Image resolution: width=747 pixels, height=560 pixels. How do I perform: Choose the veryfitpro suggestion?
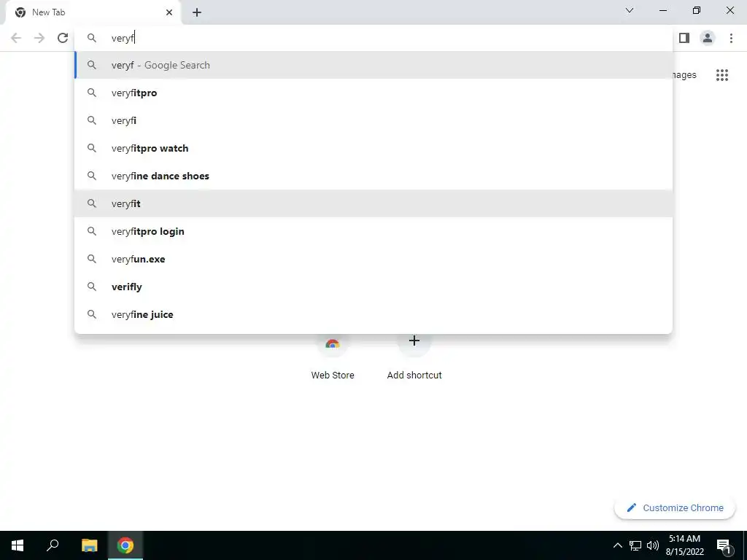(x=373, y=93)
